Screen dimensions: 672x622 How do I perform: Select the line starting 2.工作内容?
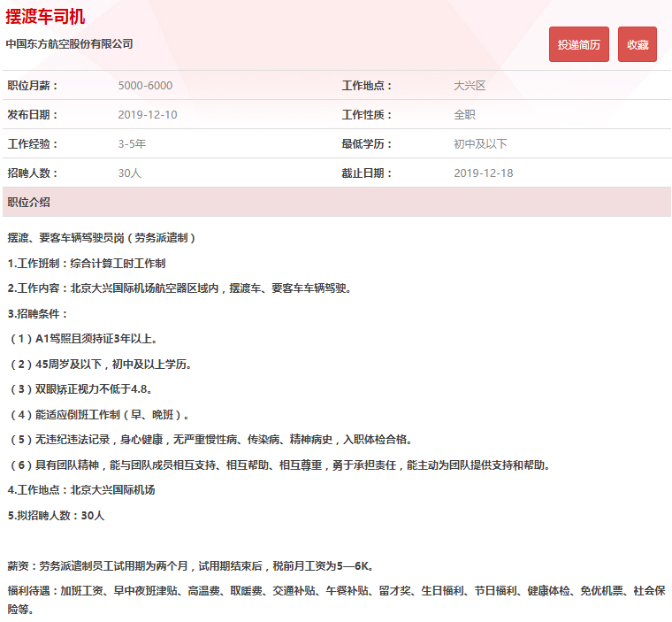pyautogui.click(x=179, y=288)
